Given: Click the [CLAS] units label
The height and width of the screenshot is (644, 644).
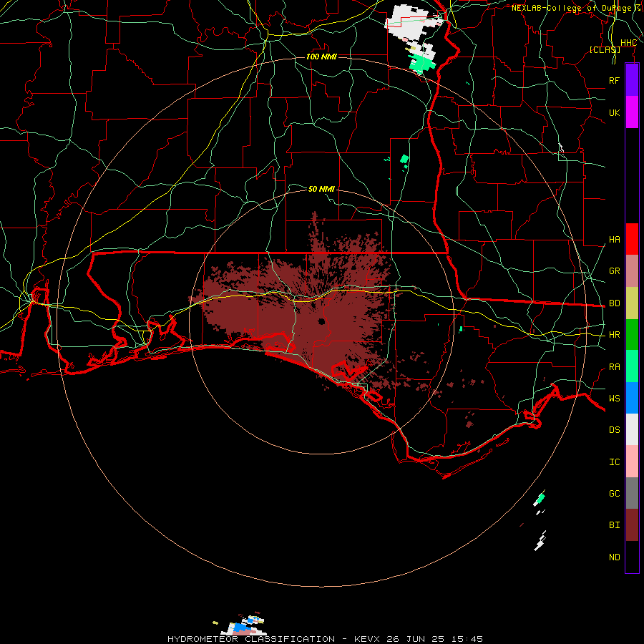Looking at the screenshot, I should 605,49.
